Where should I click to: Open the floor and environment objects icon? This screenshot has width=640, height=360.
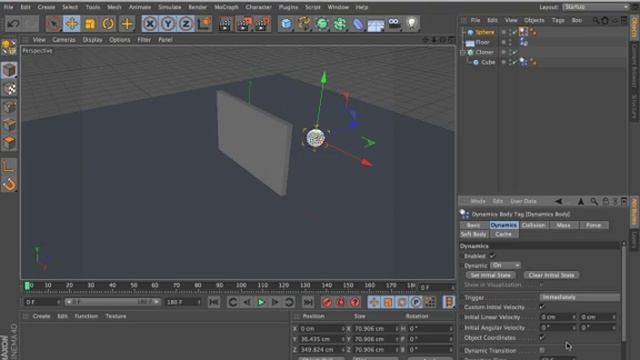(x=376, y=24)
